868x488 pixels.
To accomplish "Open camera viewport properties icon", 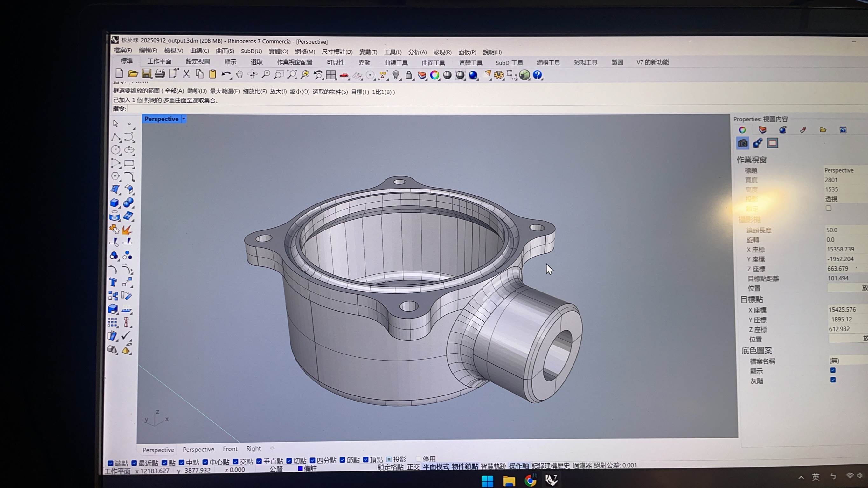I will (x=742, y=143).
